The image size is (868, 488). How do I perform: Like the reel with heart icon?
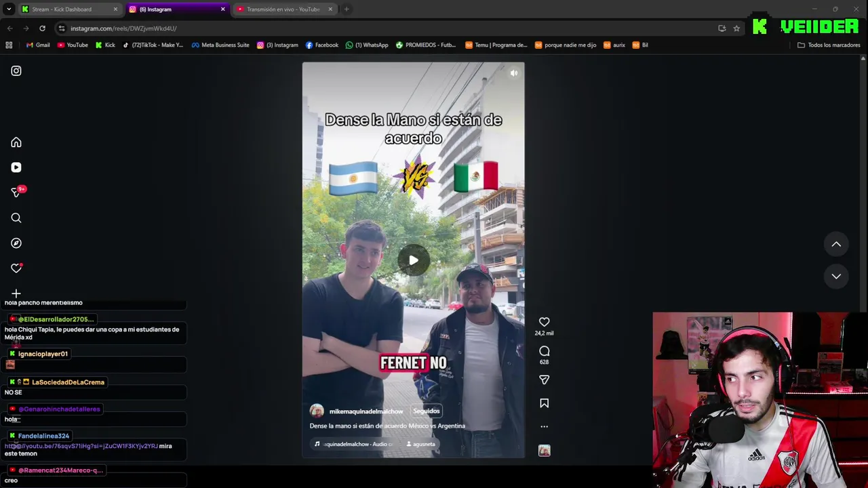(544, 322)
